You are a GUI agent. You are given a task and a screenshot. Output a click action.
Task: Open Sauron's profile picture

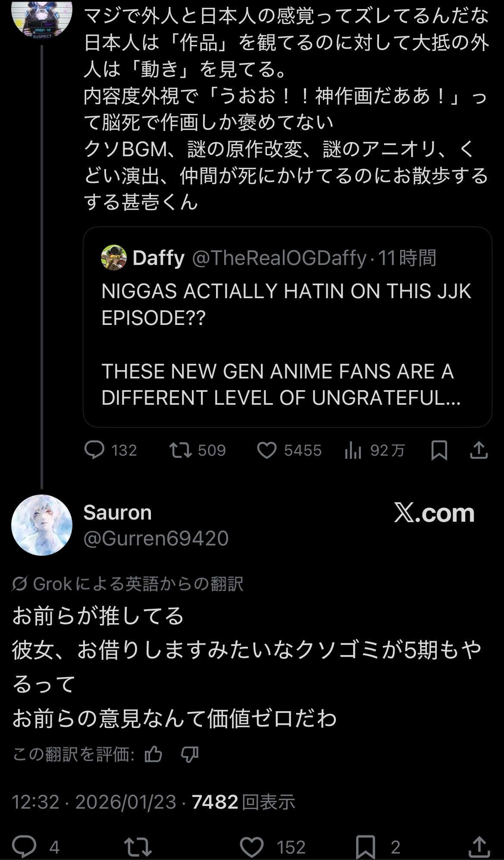(42, 525)
